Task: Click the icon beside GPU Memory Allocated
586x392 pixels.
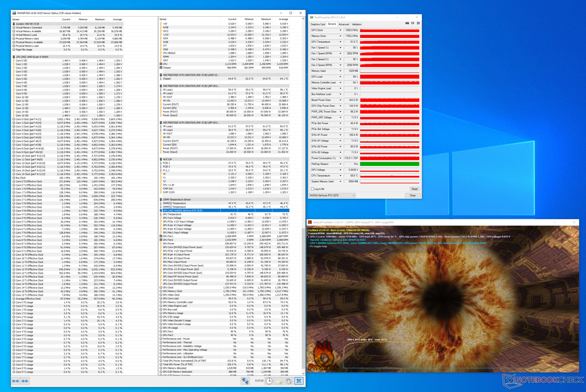Action: pyautogui.click(x=161, y=368)
